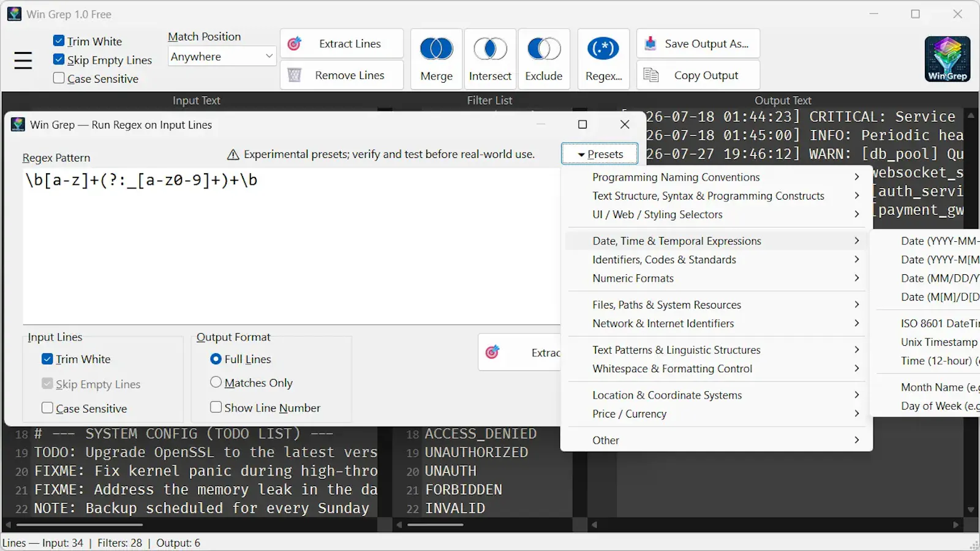Screen dimensions: 980x551
Task: Click the experimental presets warning icon
Action: click(x=233, y=155)
